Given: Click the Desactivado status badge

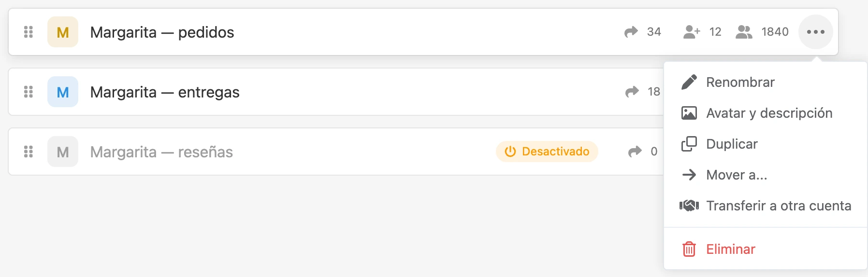Looking at the screenshot, I should (x=547, y=152).
